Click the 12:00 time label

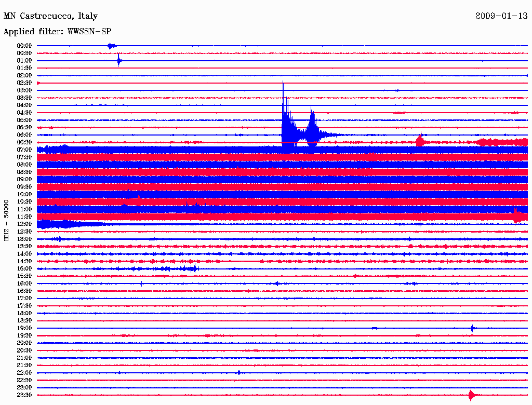[x=24, y=224]
